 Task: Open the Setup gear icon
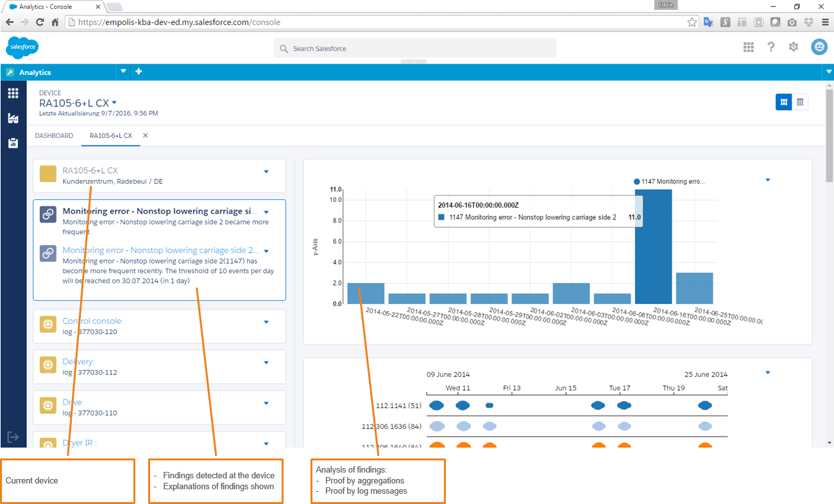(793, 46)
